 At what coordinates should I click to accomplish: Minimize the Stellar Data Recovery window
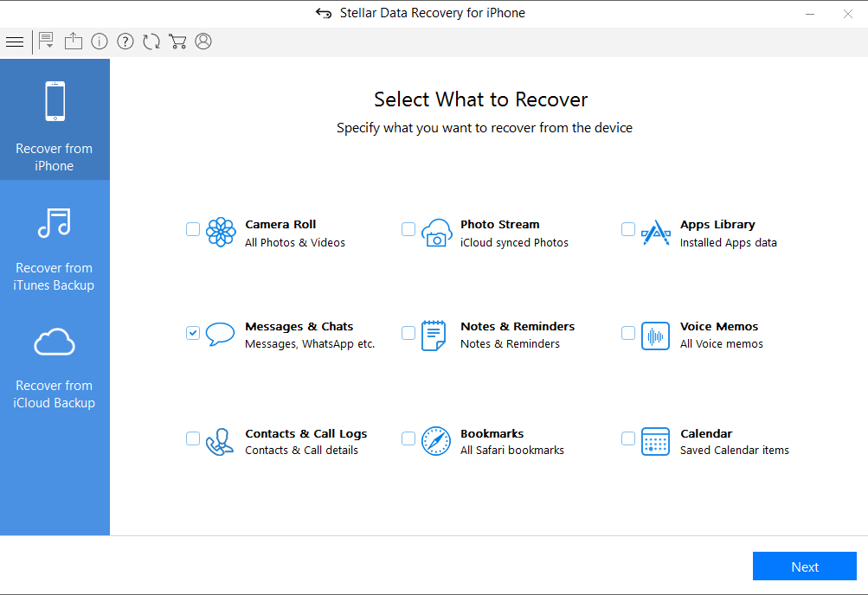point(810,14)
